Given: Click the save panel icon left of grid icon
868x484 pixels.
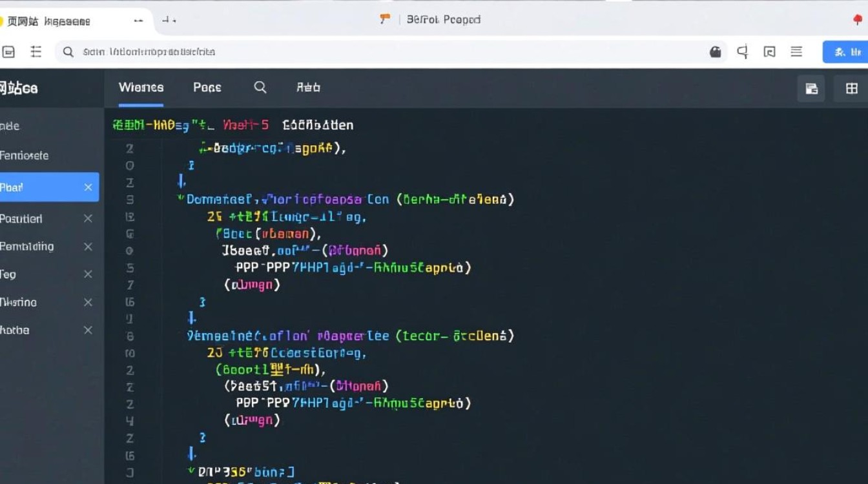Looking at the screenshot, I should point(811,88).
